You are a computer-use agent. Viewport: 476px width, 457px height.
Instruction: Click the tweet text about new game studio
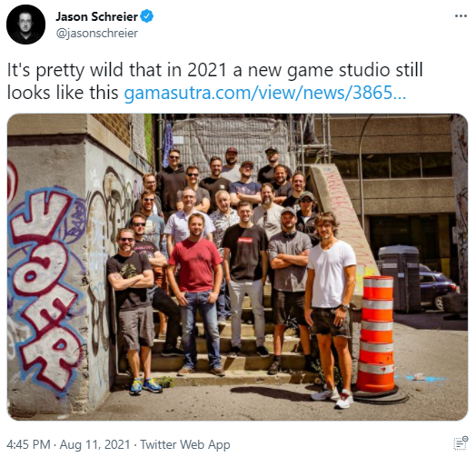click(214, 81)
